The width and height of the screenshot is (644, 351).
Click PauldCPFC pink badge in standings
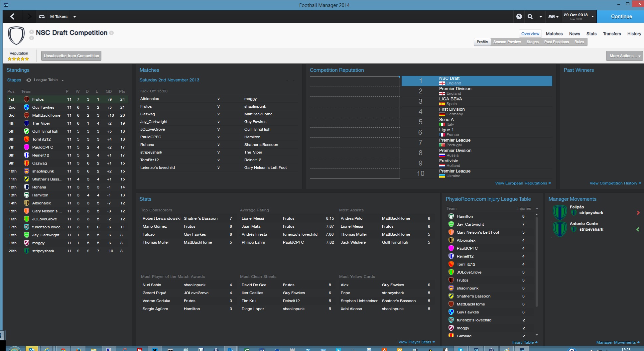[x=26, y=147]
